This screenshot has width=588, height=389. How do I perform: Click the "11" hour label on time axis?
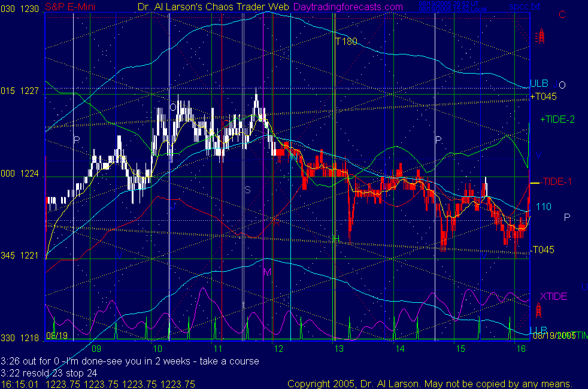218,349
